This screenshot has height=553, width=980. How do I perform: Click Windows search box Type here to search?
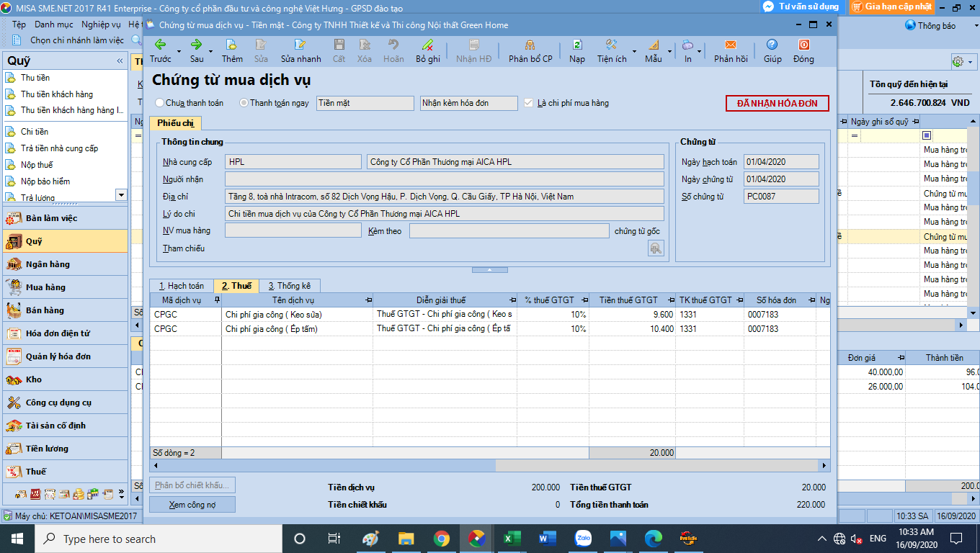(159, 539)
